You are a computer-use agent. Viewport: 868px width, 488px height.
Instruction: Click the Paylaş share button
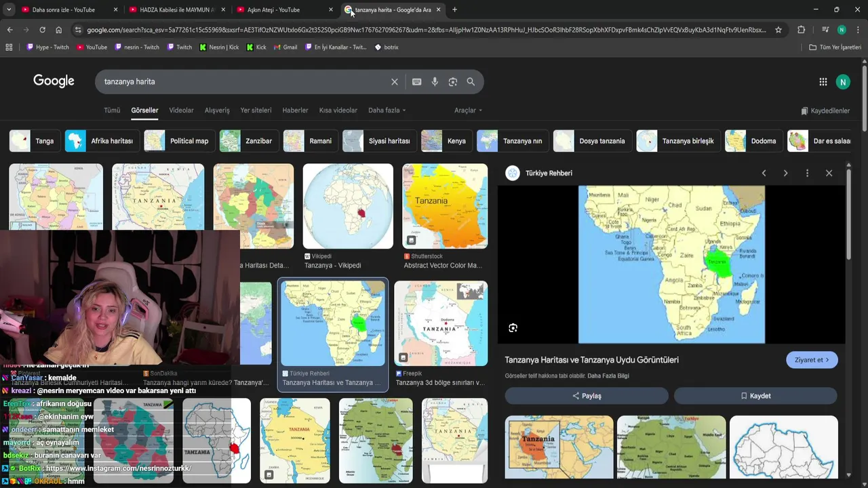[x=587, y=396]
